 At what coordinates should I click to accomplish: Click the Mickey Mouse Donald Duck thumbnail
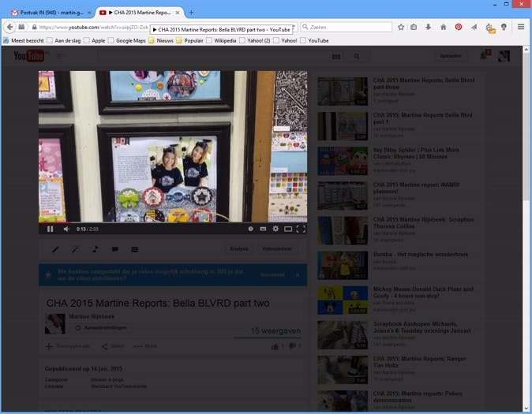343,300
